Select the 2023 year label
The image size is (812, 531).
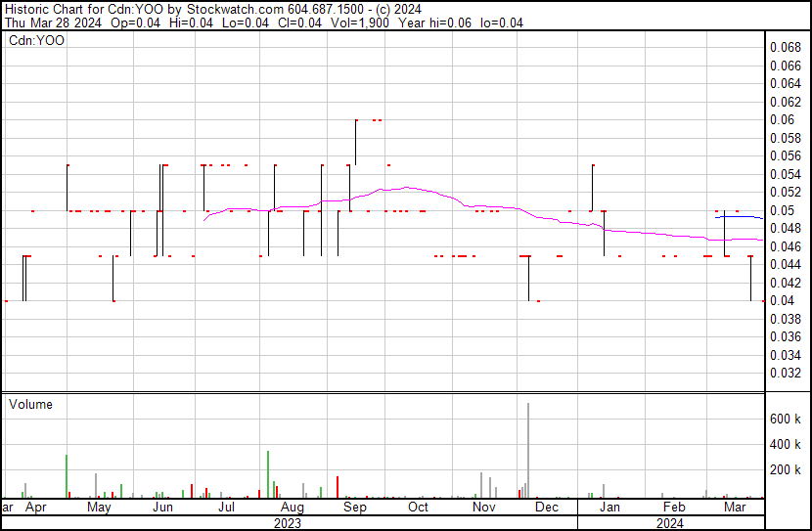coord(287,523)
